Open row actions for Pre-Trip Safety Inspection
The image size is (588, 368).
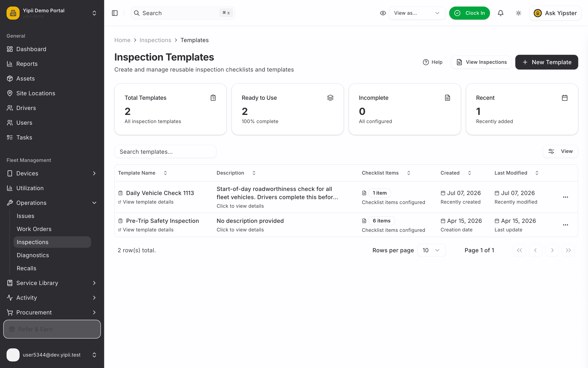[x=565, y=225]
